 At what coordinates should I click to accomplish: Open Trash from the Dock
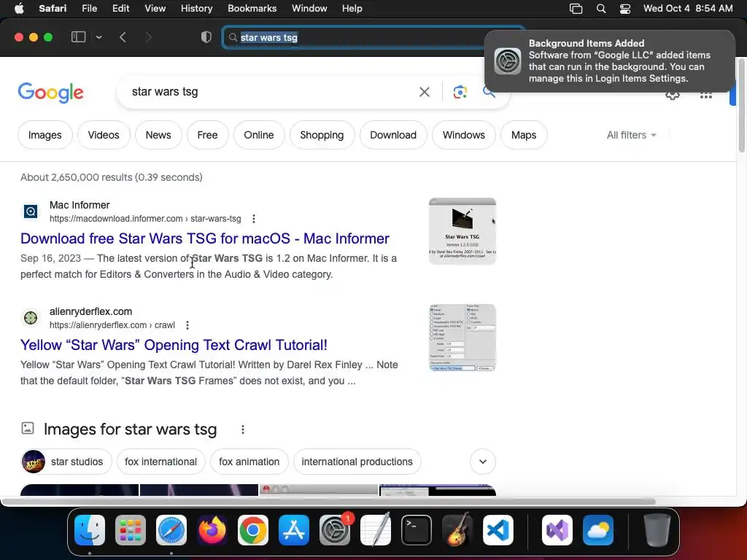[x=657, y=530]
